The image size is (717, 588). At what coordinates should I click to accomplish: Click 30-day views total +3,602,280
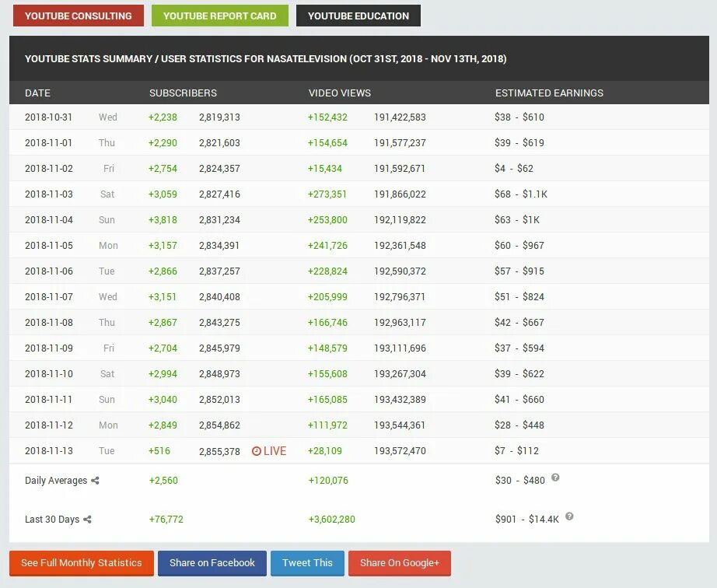coord(331,520)
